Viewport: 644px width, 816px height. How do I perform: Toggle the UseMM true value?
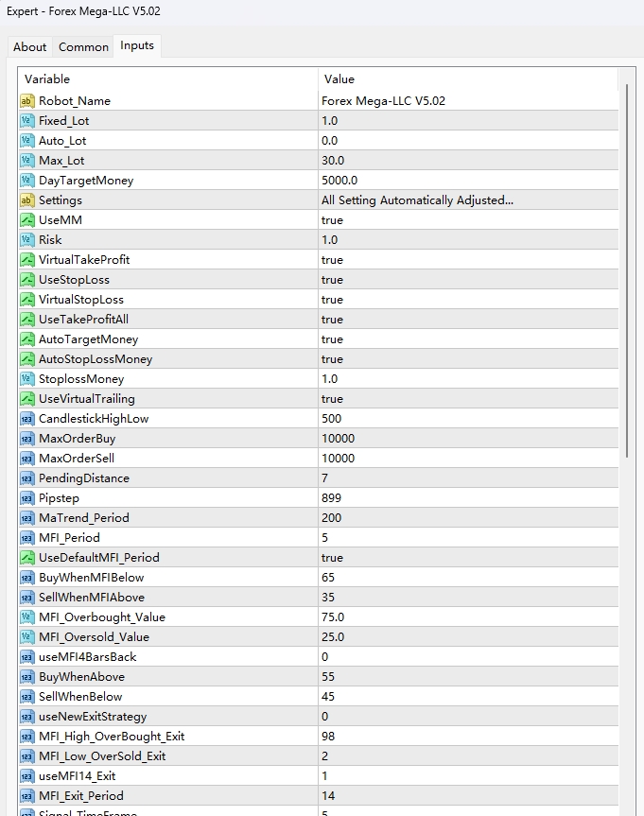(332, 220)
